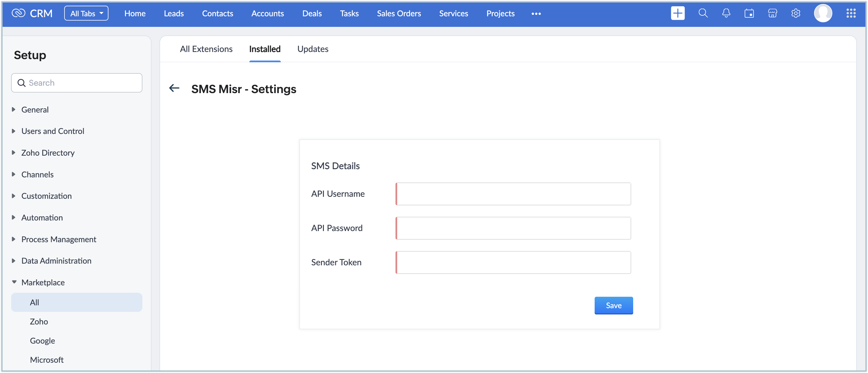Open the setup gear icon
The height and width of the screenshot is (373, 868).
(796, 13)
